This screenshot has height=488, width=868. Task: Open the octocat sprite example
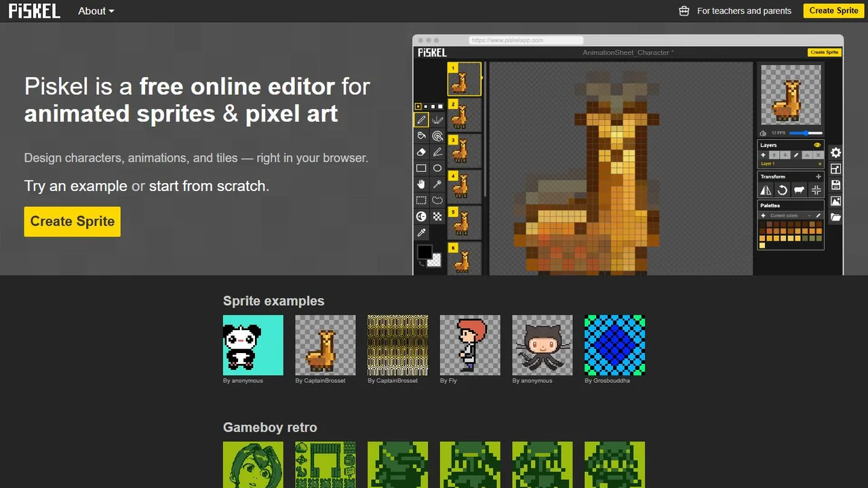(542, 345)
